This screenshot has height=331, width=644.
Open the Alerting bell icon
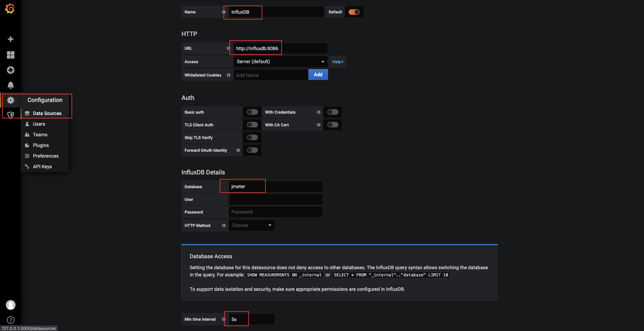click(x=11, y=85)
